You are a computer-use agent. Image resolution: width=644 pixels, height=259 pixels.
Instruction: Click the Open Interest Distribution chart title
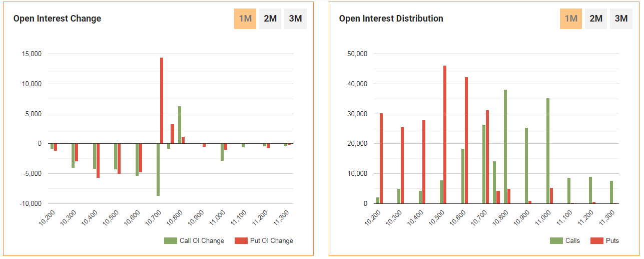tap(391, 19)
